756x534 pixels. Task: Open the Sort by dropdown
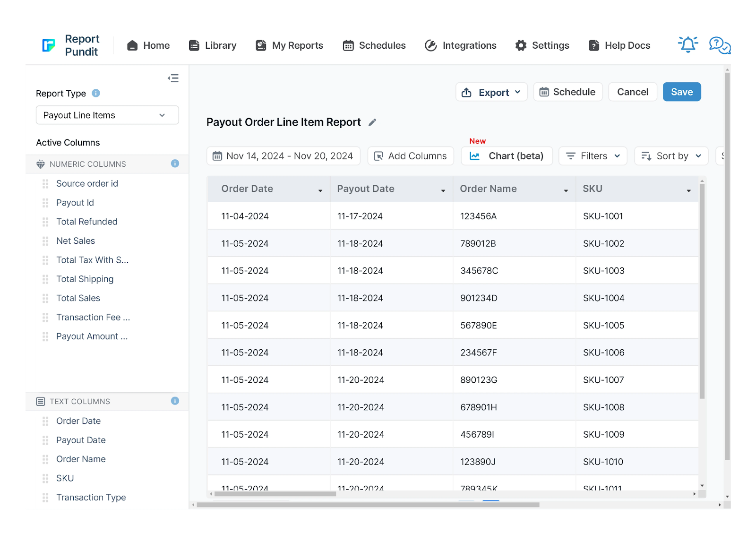coord(671,156)
